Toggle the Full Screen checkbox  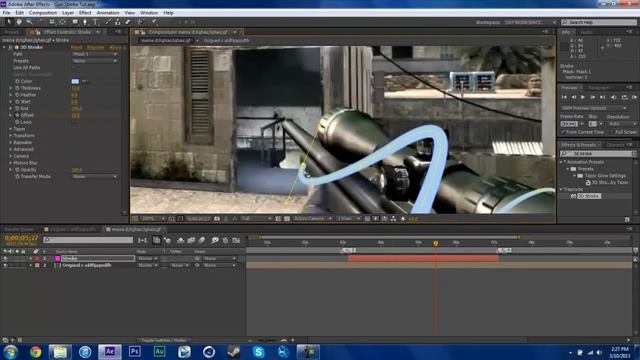(611, 132)
